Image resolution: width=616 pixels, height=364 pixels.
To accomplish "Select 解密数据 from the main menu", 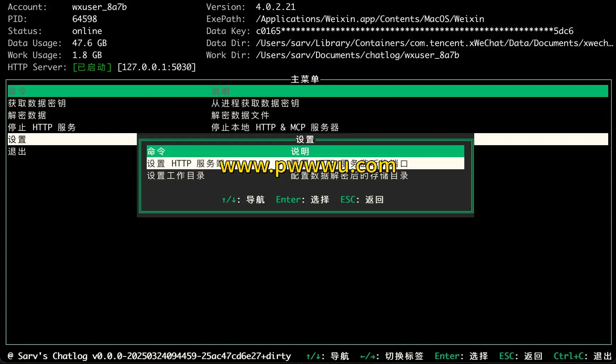I will 27,115.
